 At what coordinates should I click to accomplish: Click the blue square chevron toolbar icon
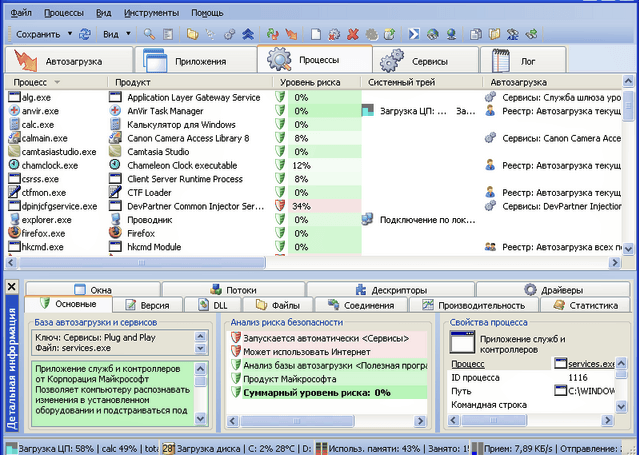click(x=414, y=34)
